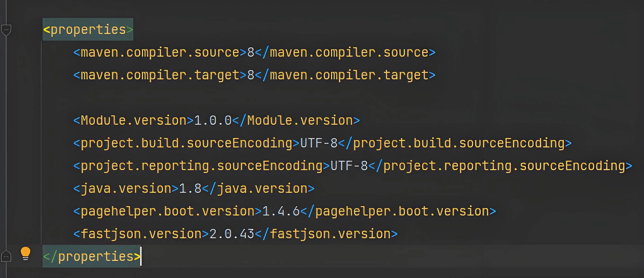Click the Module.version value 1.0.0
This screenshot has height=278, width=644.
tap(213, 121)
